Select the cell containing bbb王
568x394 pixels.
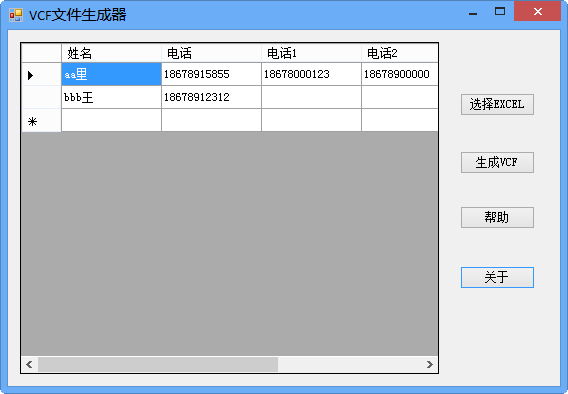point(111,97)
